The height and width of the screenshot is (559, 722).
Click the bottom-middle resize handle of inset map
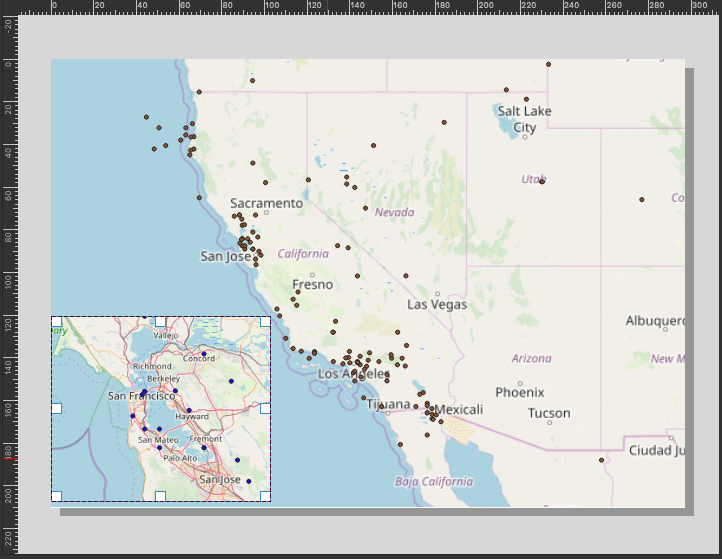pyautogui.click(x=160, y=496)
